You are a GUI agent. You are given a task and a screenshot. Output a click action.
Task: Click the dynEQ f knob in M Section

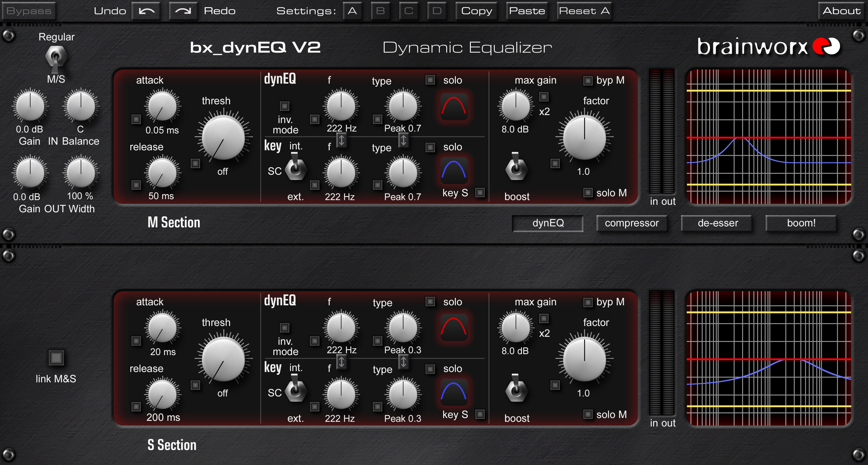click(x=341, y=106)
